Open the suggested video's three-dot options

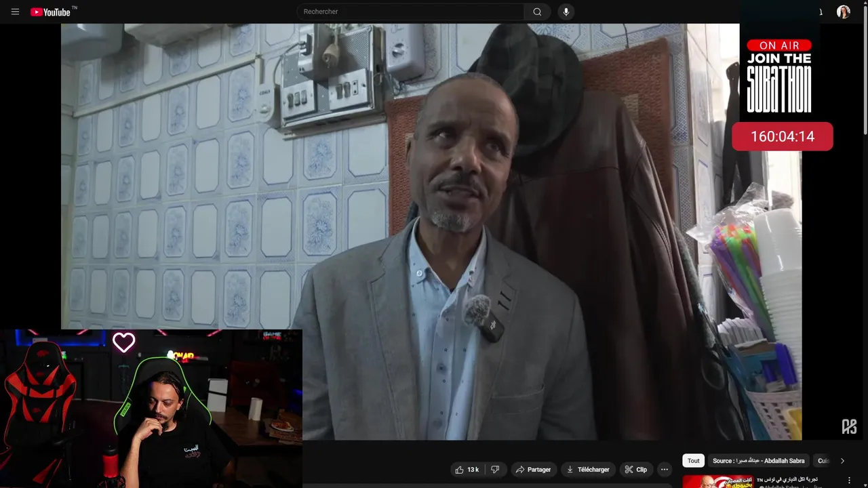click(849, 480)
